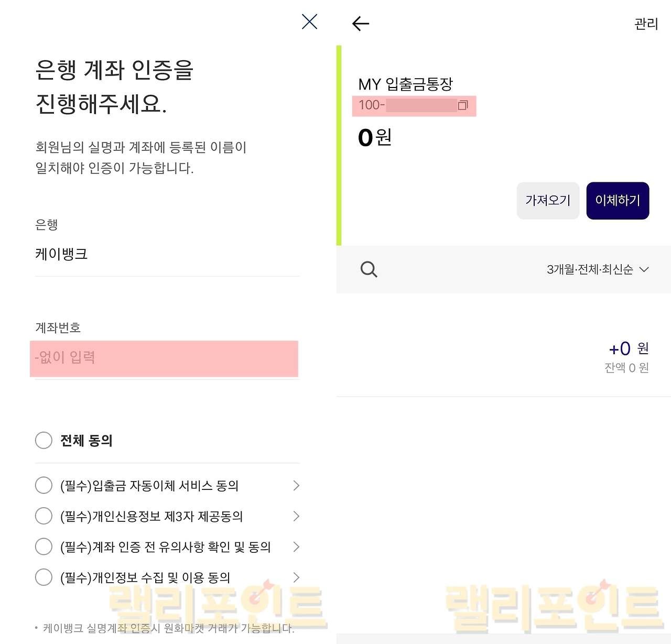Expand 개인신용정보 제3자 제공동의 details chevron
Viewport: 671px width, 644px height.
click(296, 516)
